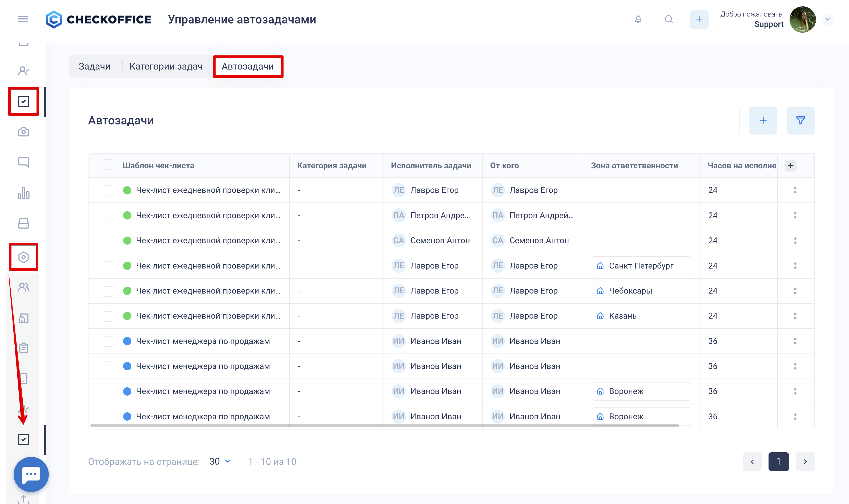Open the chat messages sidebar icon

click(x=23, y=162)
